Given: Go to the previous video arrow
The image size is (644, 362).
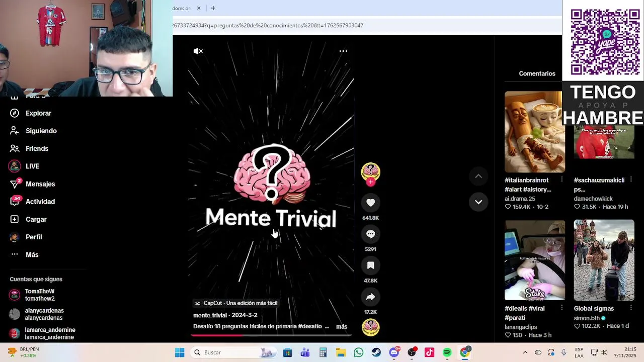Looking at the screenshot, I should pos(478,176).
